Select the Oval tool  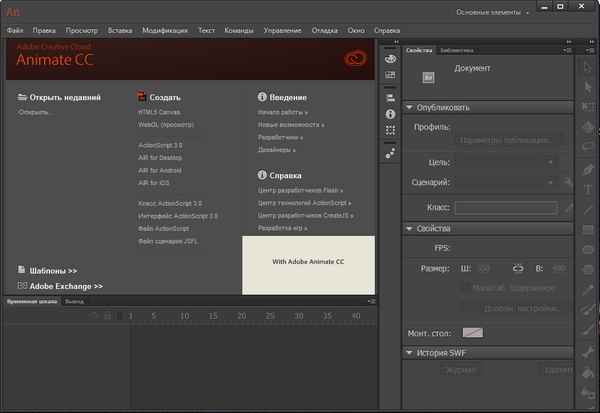point(588,250)
